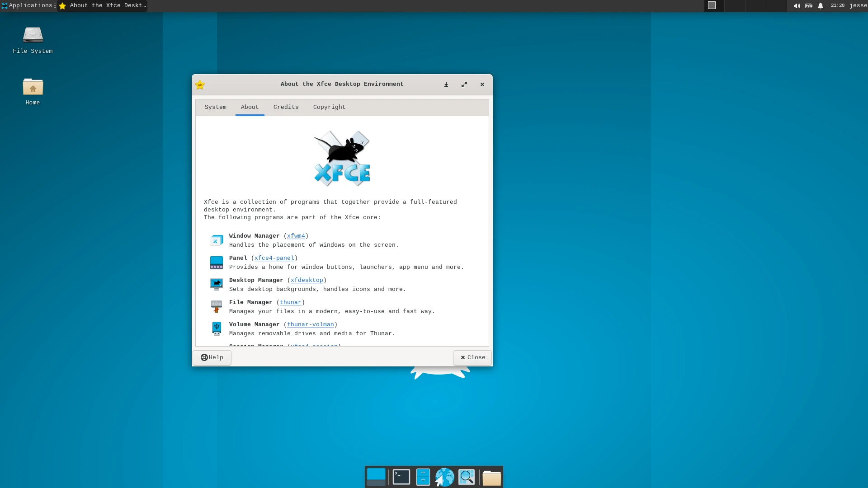
Task: Open the folder icon in the dock
Action: click(491, 477)
